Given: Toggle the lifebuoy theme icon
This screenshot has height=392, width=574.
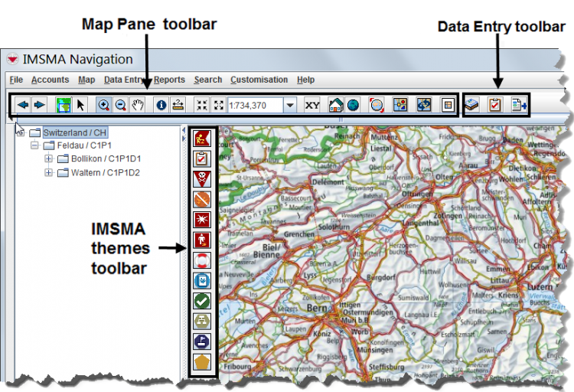Looking at the screenshot, I should tap(203, 260).
